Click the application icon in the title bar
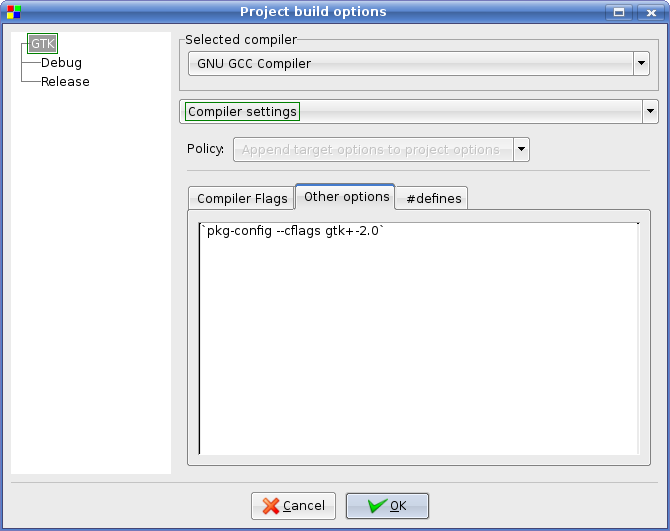670x531 pixels. pyautogui.click(x=13, y=12)
